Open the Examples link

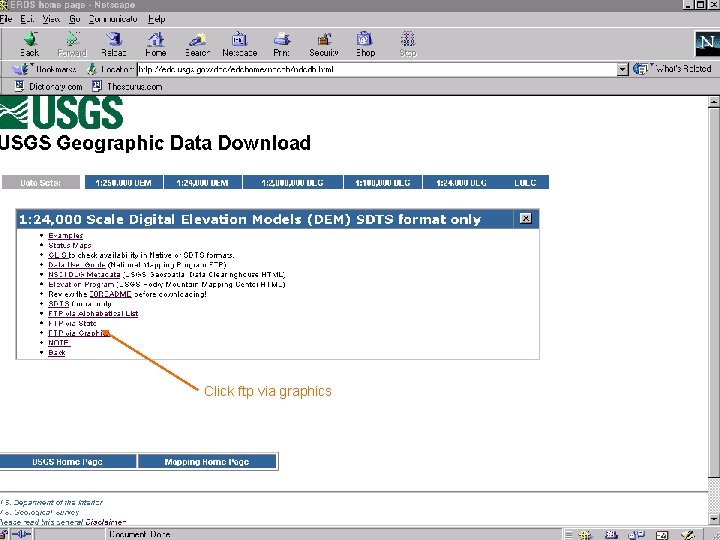click(x=66, y=236)
